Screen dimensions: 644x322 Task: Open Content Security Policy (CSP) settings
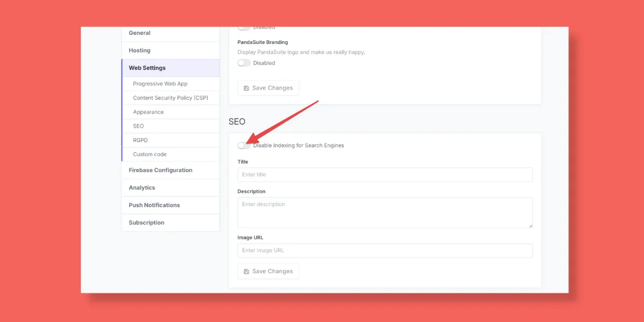coord(170,98)
